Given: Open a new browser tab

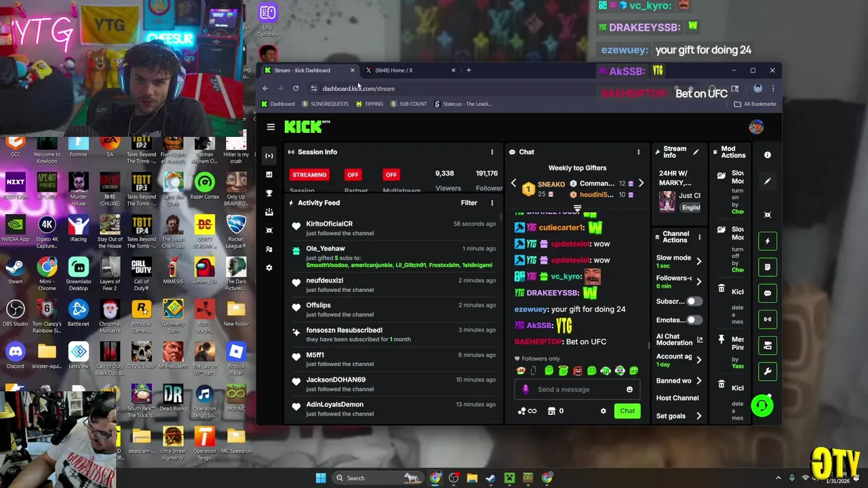Looking at the screenshot, I should click(x=469, y=70).
